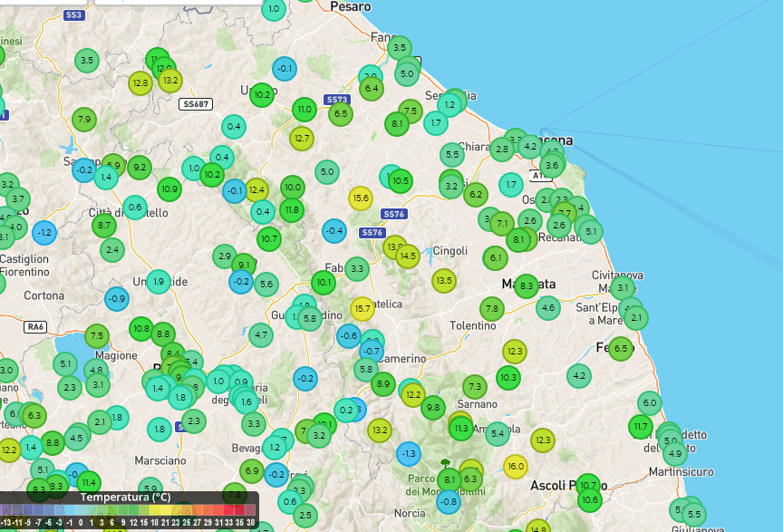Click the blue -1.3 temperature marker
Image resolution: width=783 pixels, height=532 pixels.
pyautogui.click(x=409, y=453)
